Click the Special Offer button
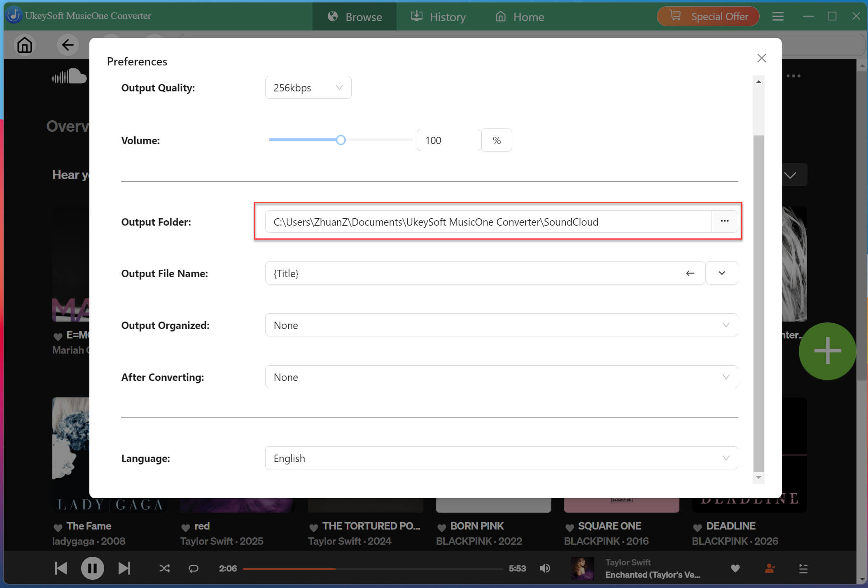Viewport: 868px width, 588px height. click(708, 16)
